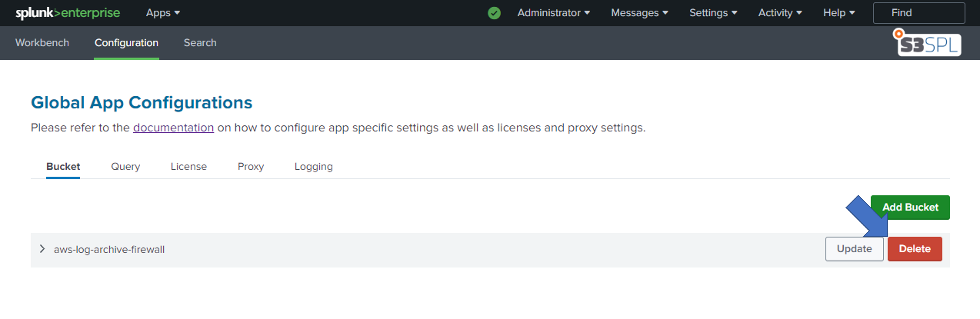Open the Activity dropdown menu

coord(780,13)
